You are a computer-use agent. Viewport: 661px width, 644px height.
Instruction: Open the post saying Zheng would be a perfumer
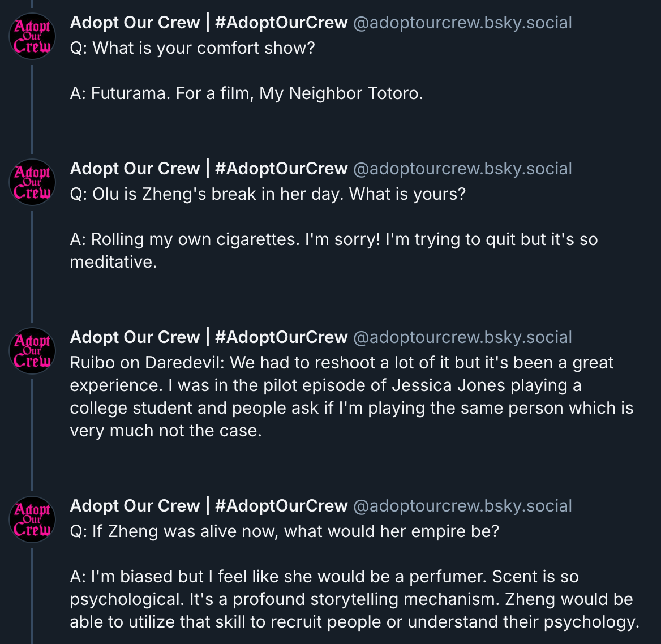(x=351, y=599)
